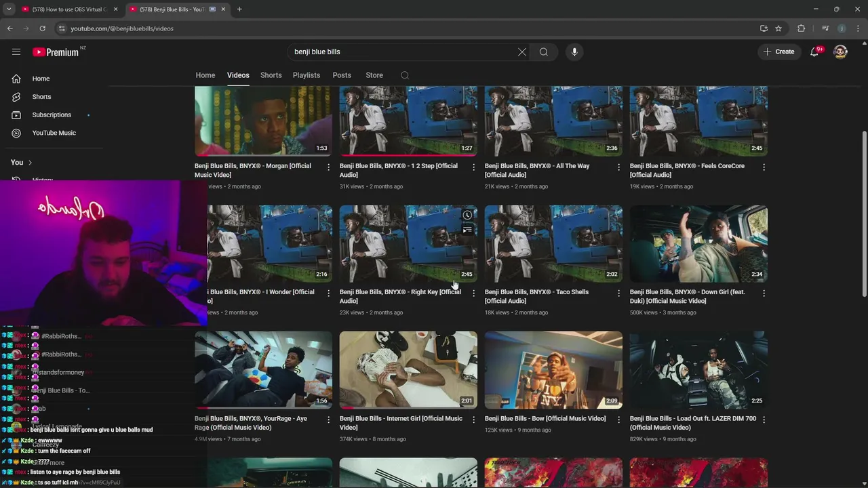The width and height of the screenshot is (868, 488).
Task: Open Feels CoreCore [Official Audio] title
Action: pos(687,170)
